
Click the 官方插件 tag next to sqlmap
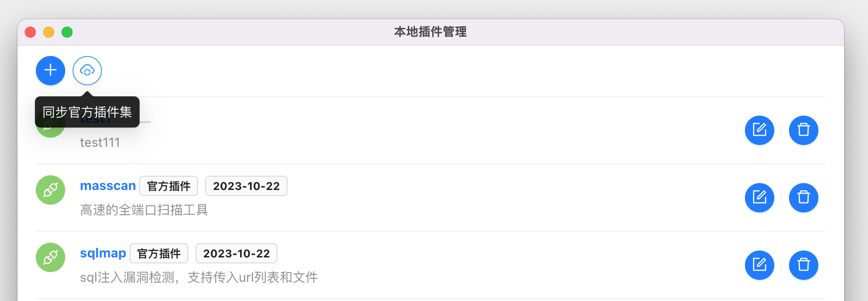pyautogui.click(x=159, y=253)
